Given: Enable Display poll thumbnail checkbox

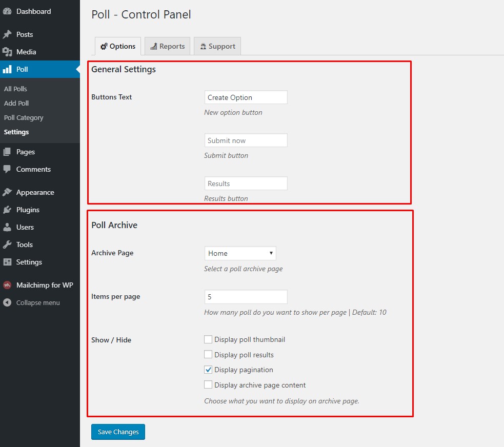Looking at the screenshot, I should click(x=208, y=339).
